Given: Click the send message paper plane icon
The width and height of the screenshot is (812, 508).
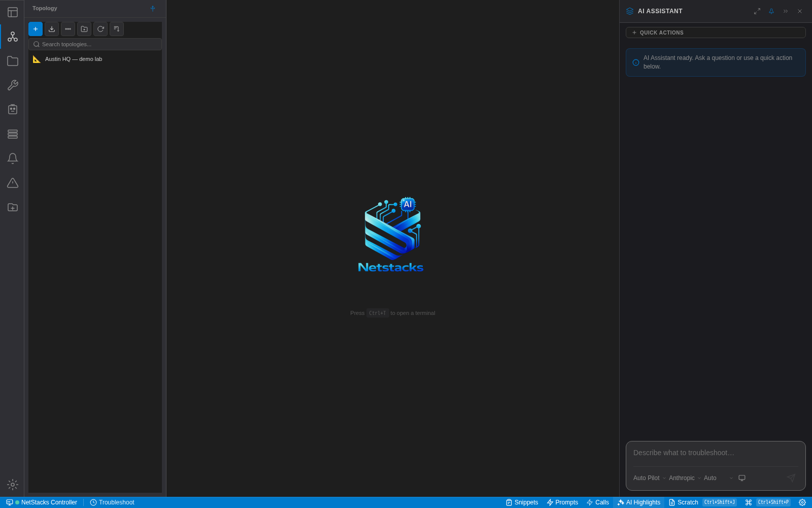Looking at the screenshot, I should [791, 478].
